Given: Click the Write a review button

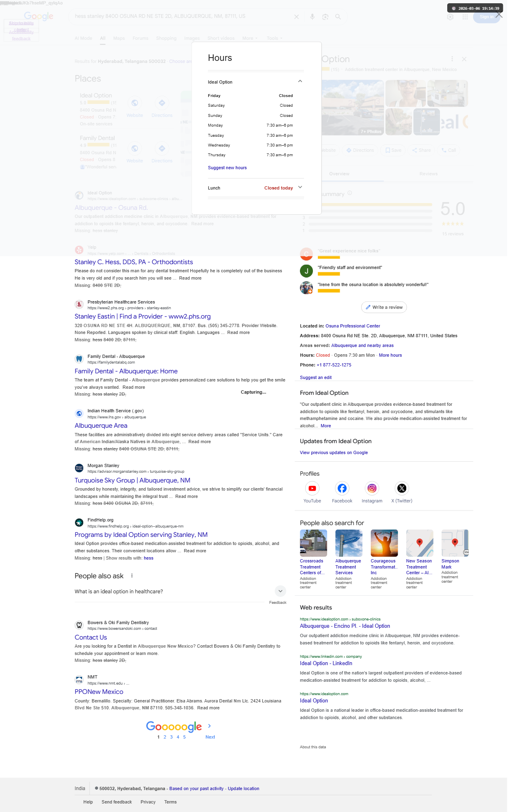Looking at the screenshot, I should tap(384, 307).
